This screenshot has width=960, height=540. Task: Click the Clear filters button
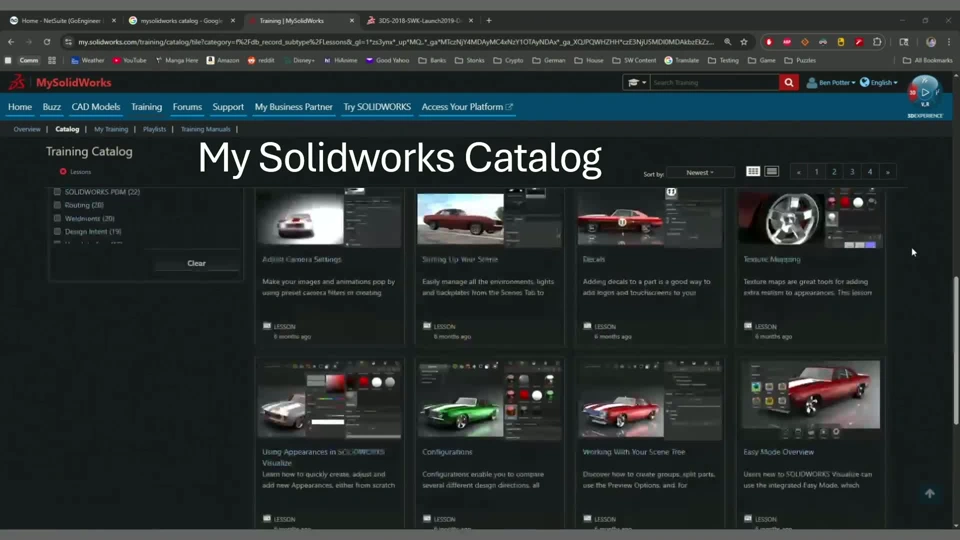coord(197,263)
